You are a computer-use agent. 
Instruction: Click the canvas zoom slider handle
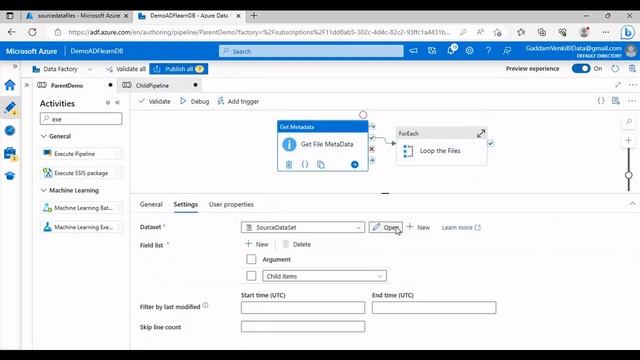(629, 175)
